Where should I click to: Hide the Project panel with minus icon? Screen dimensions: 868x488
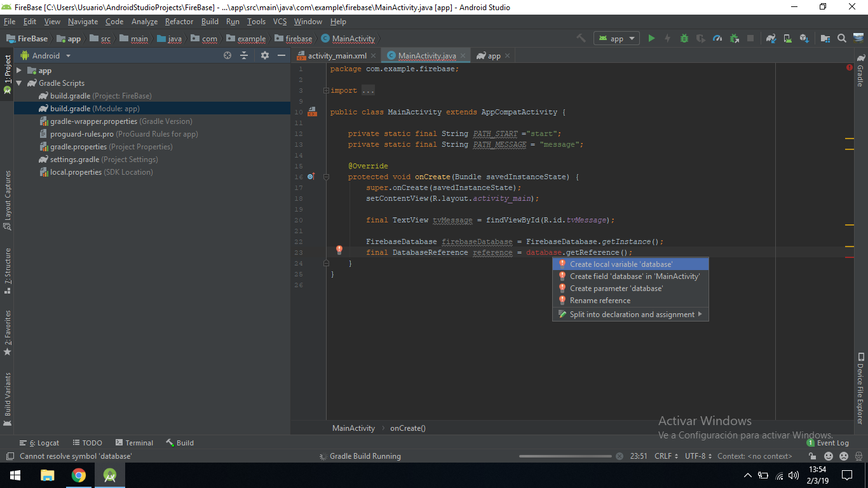[281, 55]
